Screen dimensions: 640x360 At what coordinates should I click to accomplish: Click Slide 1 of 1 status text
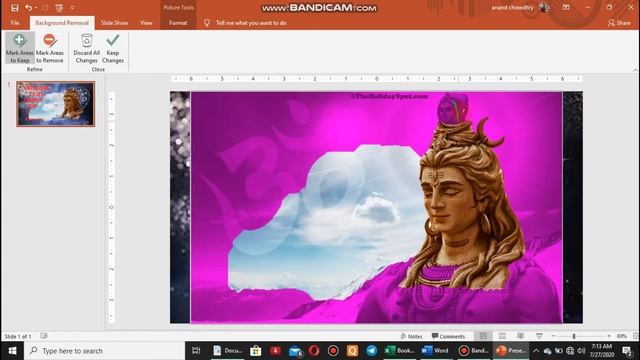[18, 336]
